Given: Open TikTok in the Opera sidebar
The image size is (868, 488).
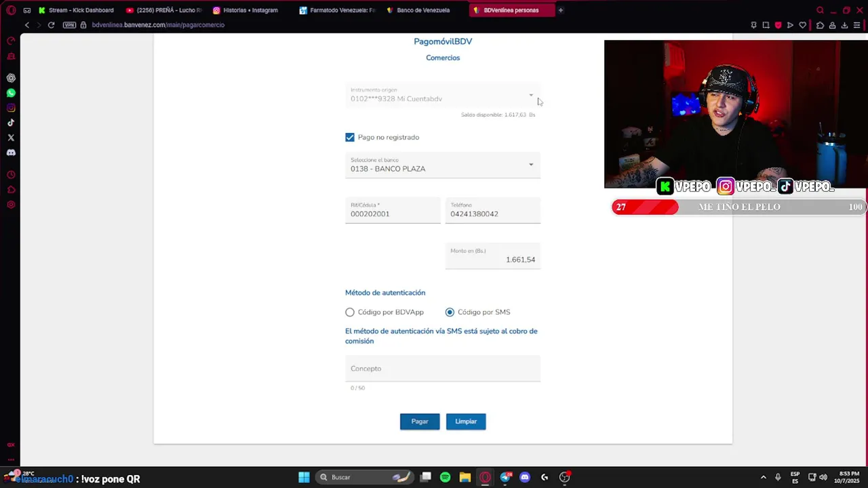Looking at the screenshot, I should [x=11, y=123].
